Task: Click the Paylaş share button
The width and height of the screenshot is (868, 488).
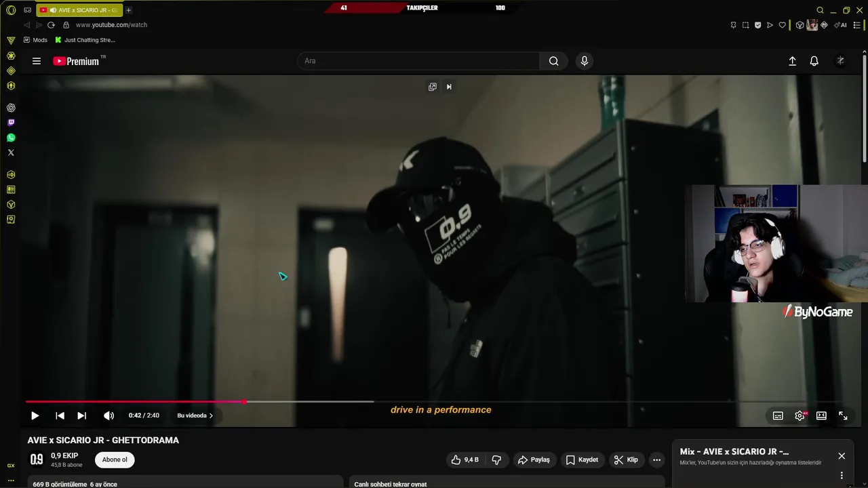Action: (534, 460)
